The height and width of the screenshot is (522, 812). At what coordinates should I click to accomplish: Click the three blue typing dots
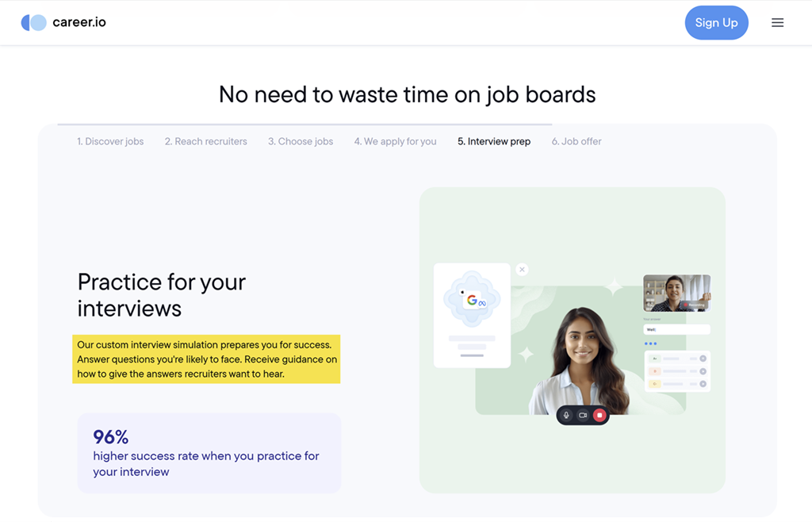point(651,344)
